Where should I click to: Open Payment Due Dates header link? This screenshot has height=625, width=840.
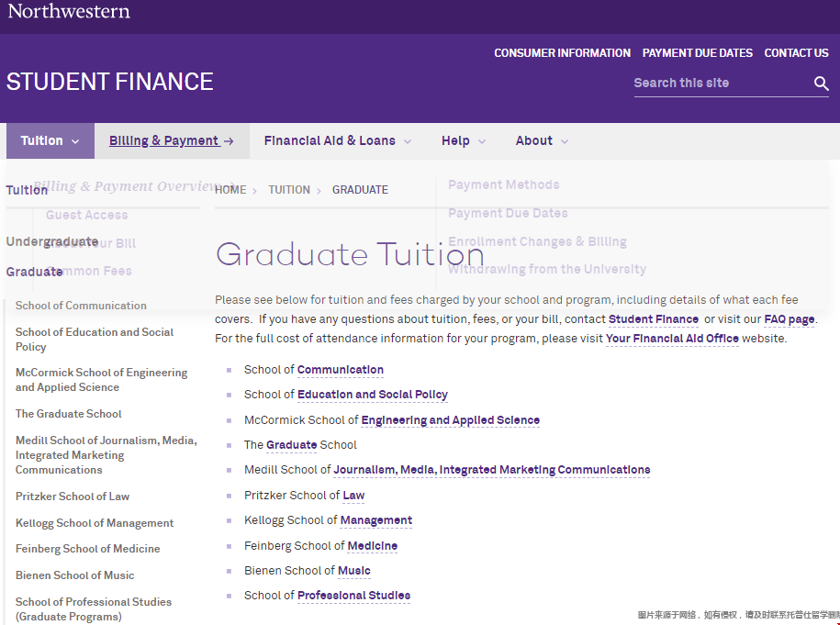pos(698,53)
